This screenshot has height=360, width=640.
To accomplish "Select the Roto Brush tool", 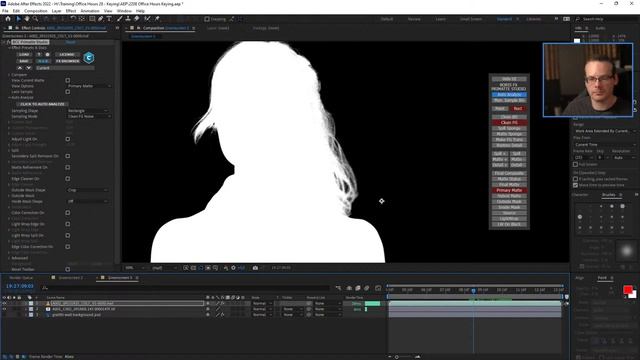I will click(x=147, y=19).
